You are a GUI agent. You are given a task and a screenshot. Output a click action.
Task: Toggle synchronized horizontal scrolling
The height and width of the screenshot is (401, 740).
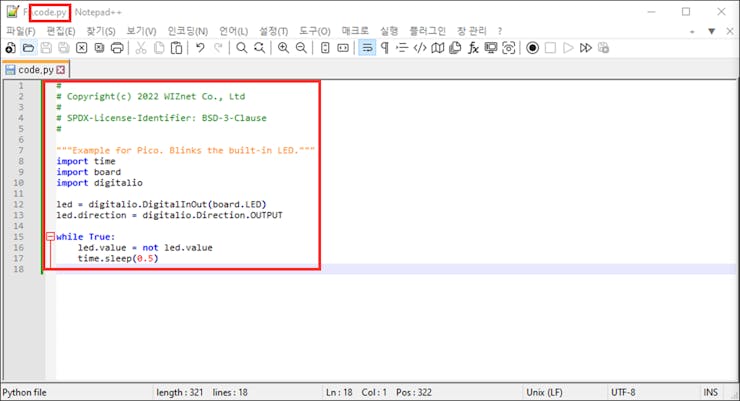click(343, 48)
